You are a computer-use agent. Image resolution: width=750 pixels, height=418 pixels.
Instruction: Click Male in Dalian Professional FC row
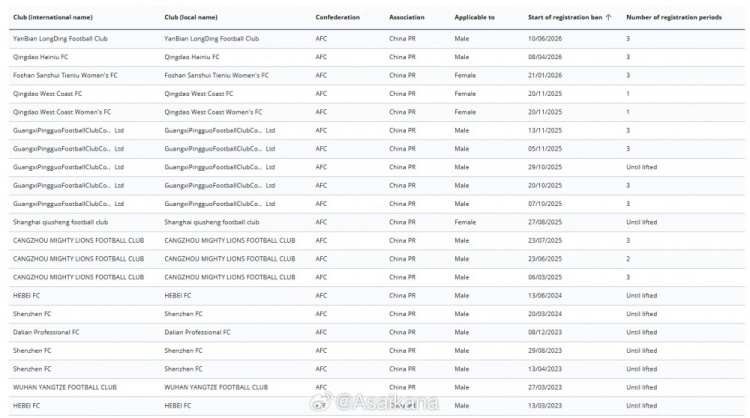click(x=462, y=332)
